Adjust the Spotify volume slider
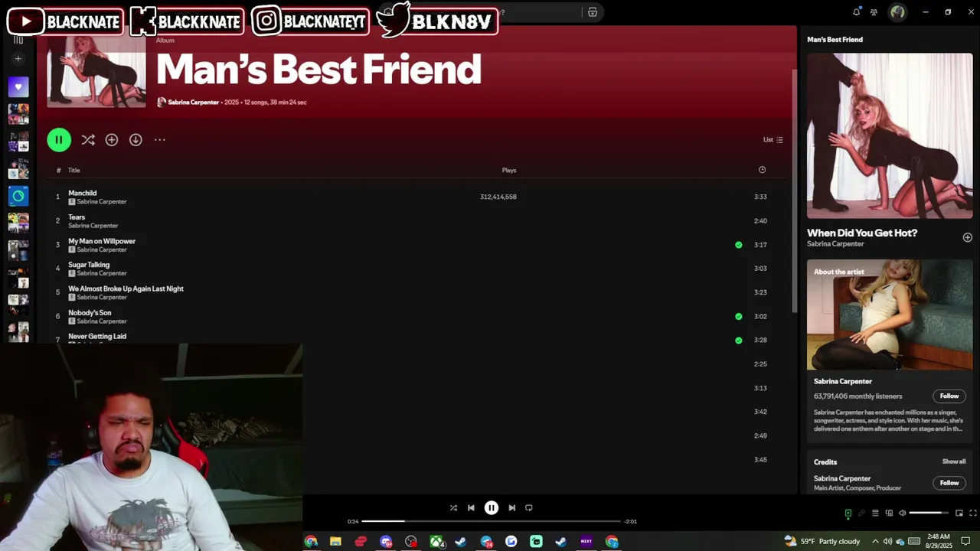 click(x=929, y=513)
